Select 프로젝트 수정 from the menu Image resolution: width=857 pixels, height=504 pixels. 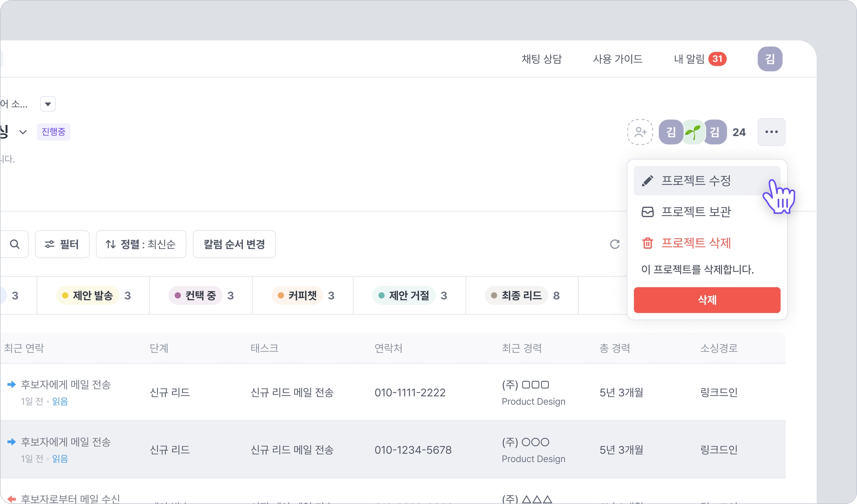click(696, 181)
